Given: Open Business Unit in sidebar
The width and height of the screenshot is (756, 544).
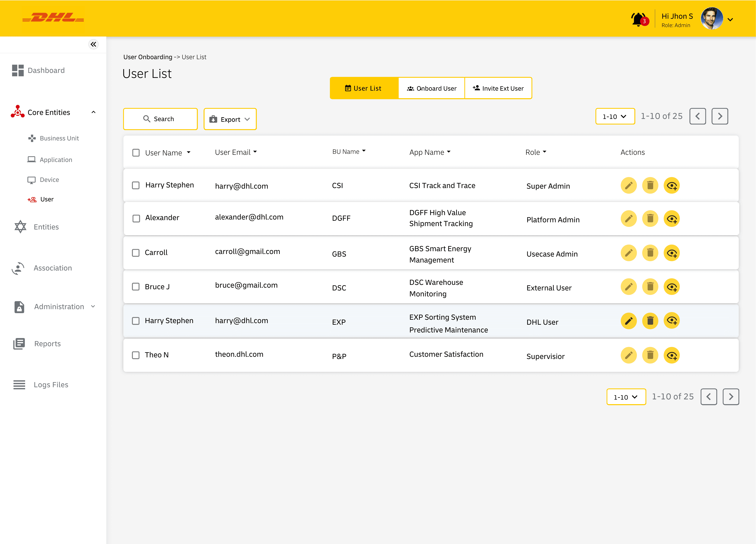Looking at the screenshot, I should (x=54, y=138).
